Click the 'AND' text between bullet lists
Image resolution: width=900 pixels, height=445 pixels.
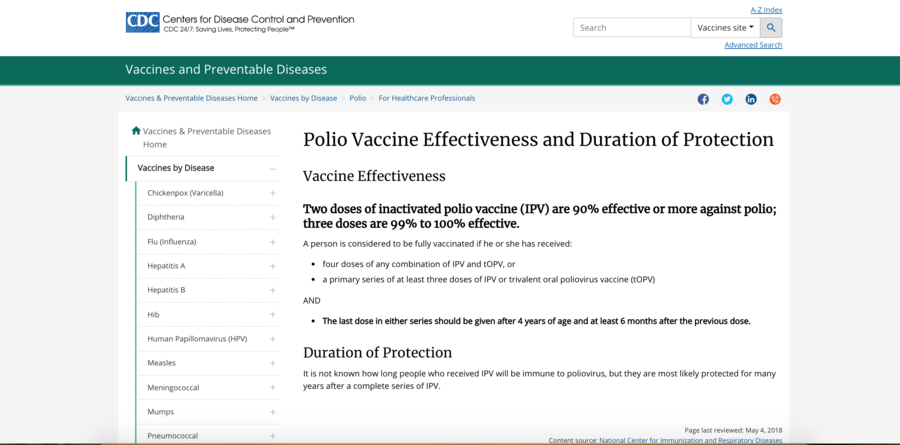tap(312, 300)
